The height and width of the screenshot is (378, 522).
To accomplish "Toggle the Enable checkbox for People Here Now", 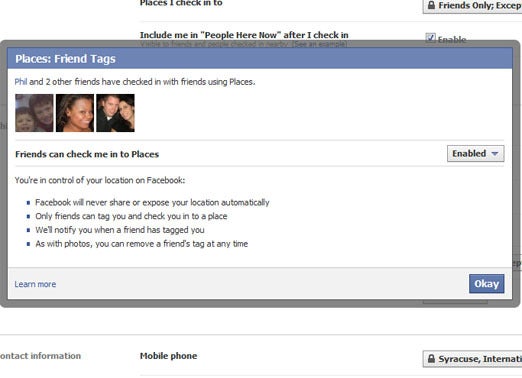I will coord(430,38).
